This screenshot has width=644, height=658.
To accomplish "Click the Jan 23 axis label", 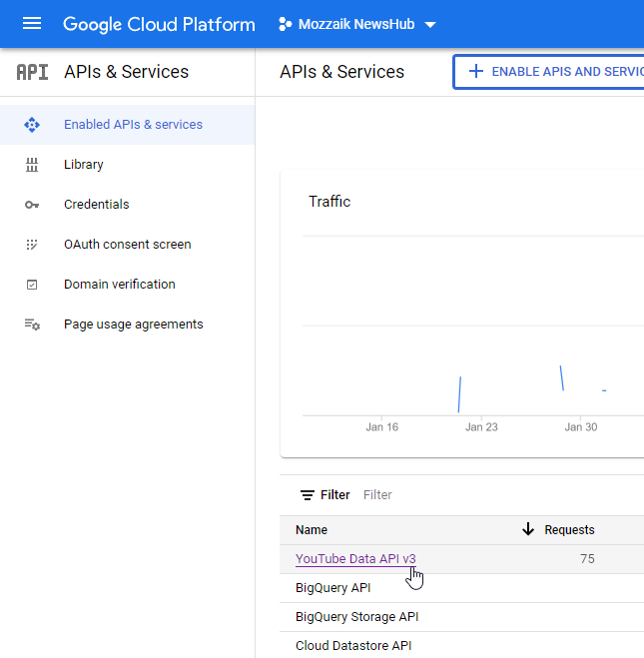I will click(x=481, y=427).
